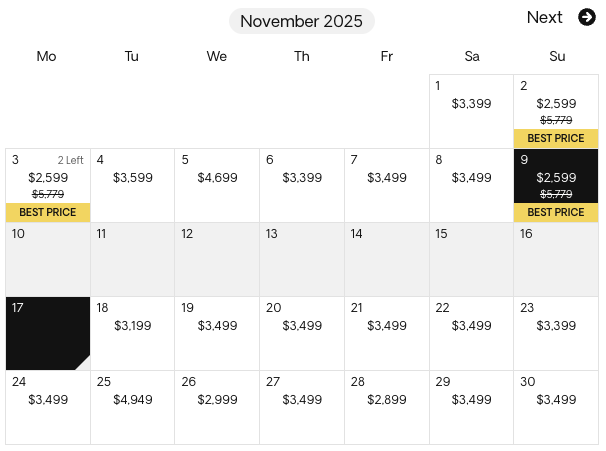Pick November 26 priced at $2,999
This screenshot has width=606, height=451.
(217, 407)
